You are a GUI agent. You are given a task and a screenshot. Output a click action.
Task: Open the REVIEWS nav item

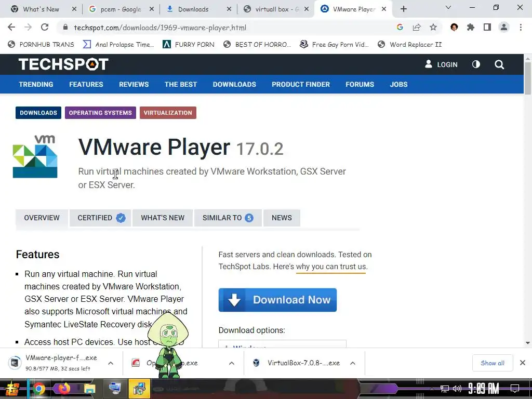(x=134, y=84)
